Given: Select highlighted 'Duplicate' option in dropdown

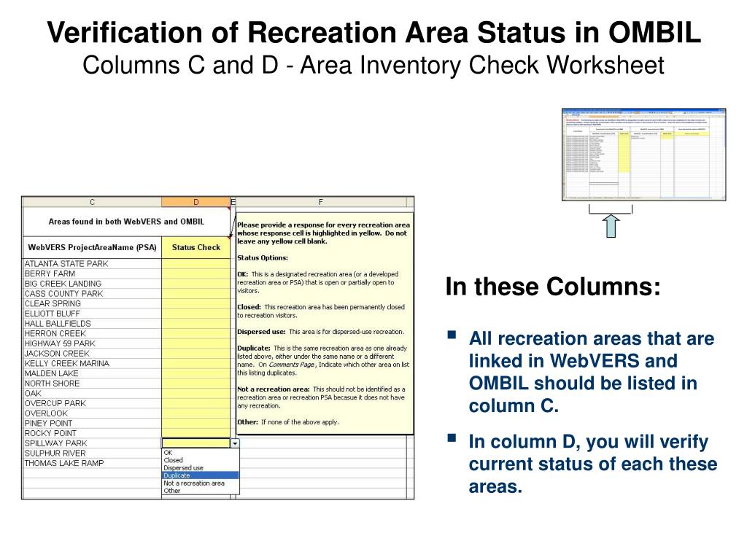Looking at the screenshot, I should tap(201, 475).
